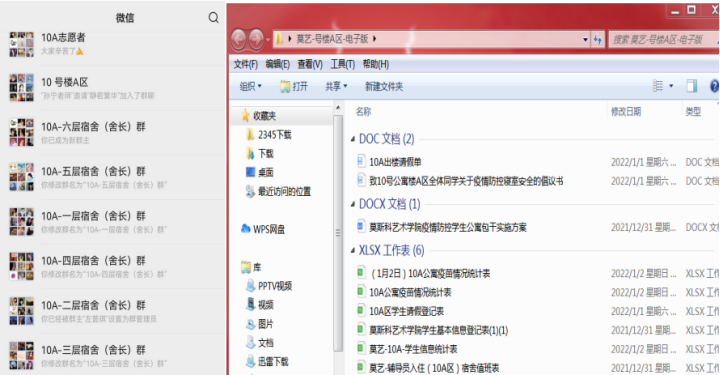Select 桌面 in the navigation pane
This screenshot has width=720, height=375.
259,172
